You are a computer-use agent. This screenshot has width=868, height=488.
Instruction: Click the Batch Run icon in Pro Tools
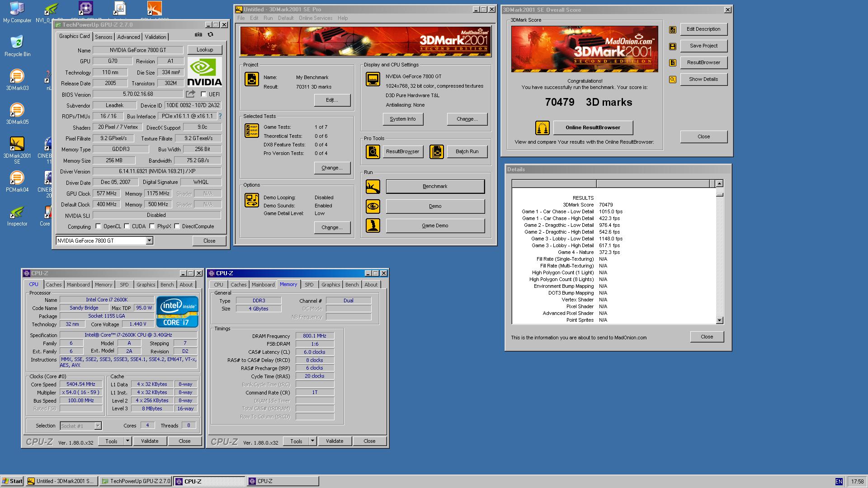point(437,152)
